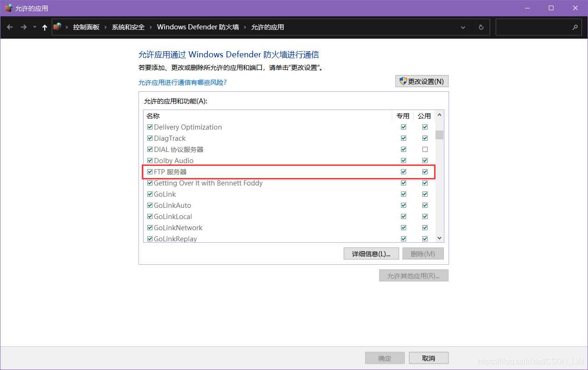The image size is (588, 370).
Task: Click the 更改设置(N) button
Action: pos(422,81)
